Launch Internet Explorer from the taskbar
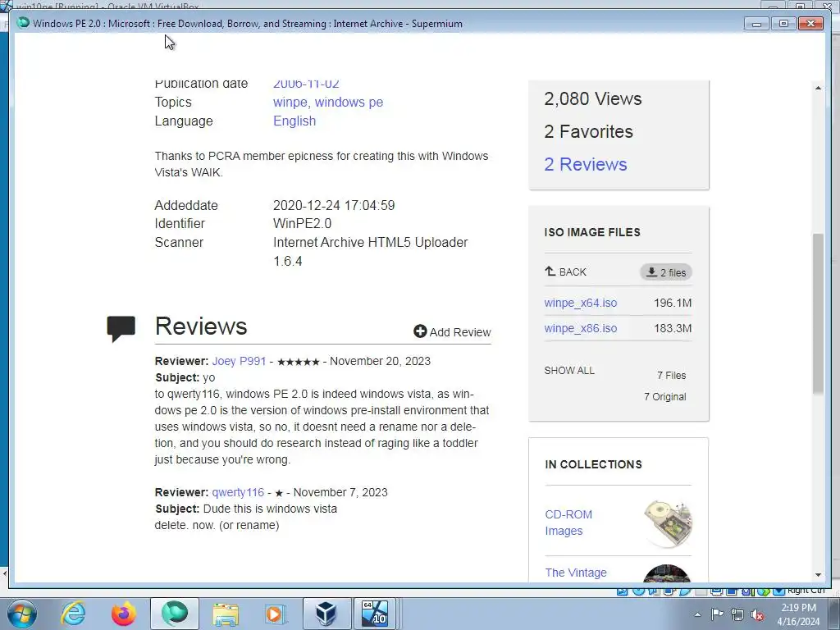This screenshot has height=630, width=840. (73, 614)
